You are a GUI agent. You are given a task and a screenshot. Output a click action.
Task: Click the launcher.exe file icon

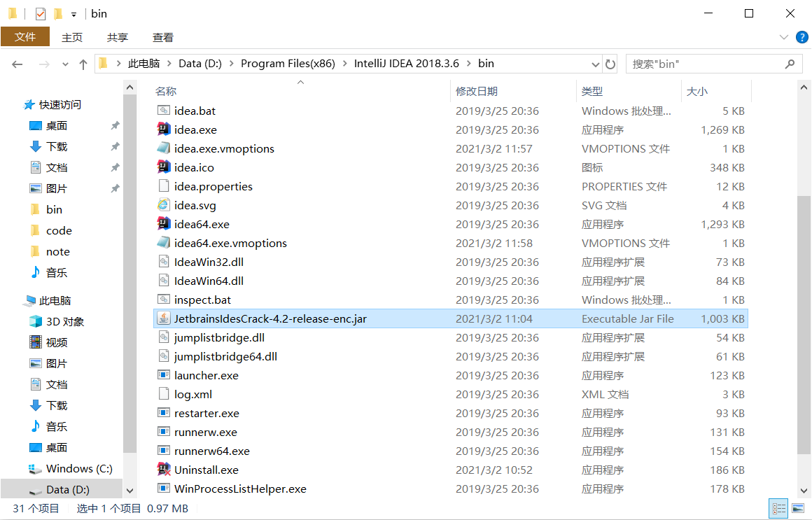pyautogui.click(x=164, y=375)
